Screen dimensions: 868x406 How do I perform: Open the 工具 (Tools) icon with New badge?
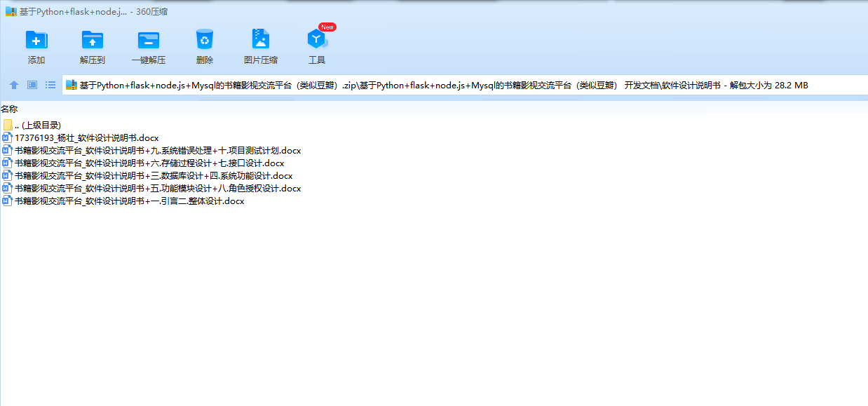click(x=317, y=40)
